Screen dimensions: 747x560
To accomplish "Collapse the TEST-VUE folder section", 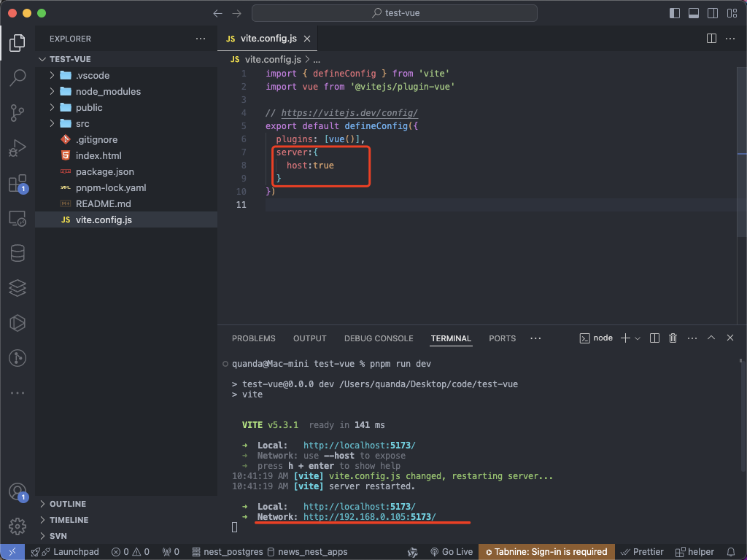I will click(42, 59).
